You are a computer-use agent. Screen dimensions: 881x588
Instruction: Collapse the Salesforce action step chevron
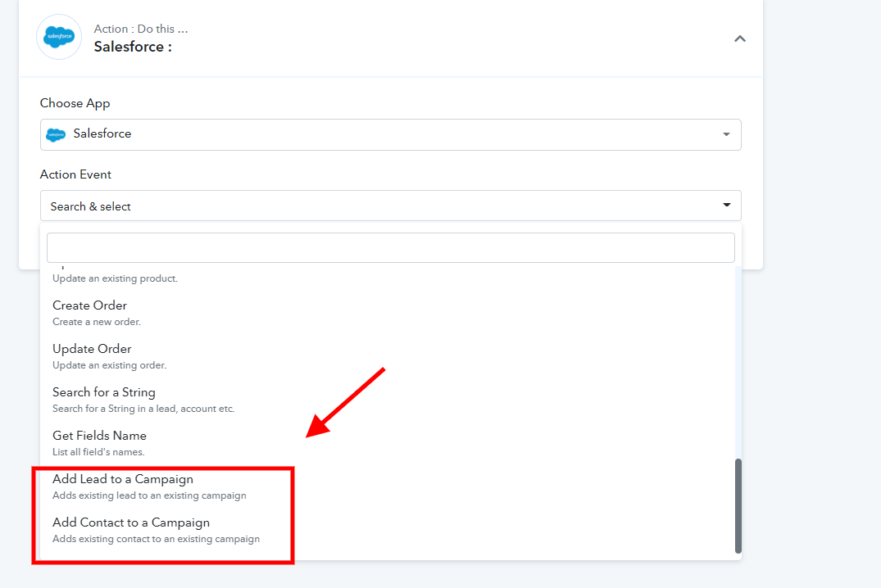click(740, 38)
